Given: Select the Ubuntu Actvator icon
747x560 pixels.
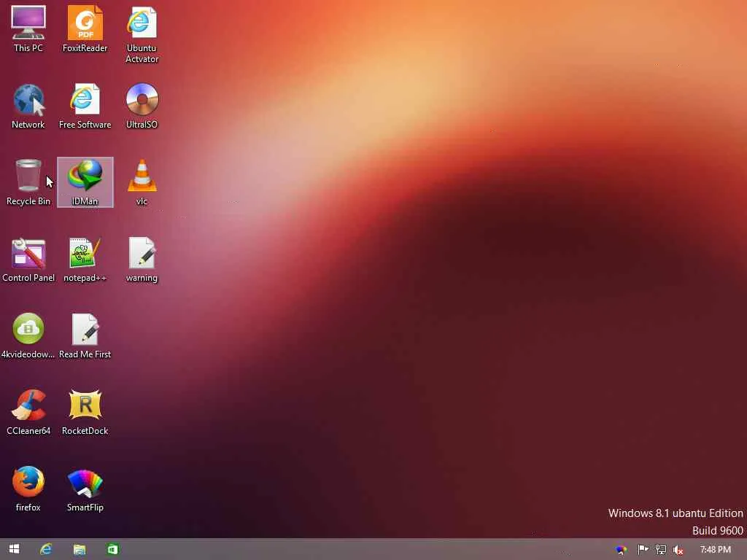Looking at the screenshot, I should [x=142, y=35].
